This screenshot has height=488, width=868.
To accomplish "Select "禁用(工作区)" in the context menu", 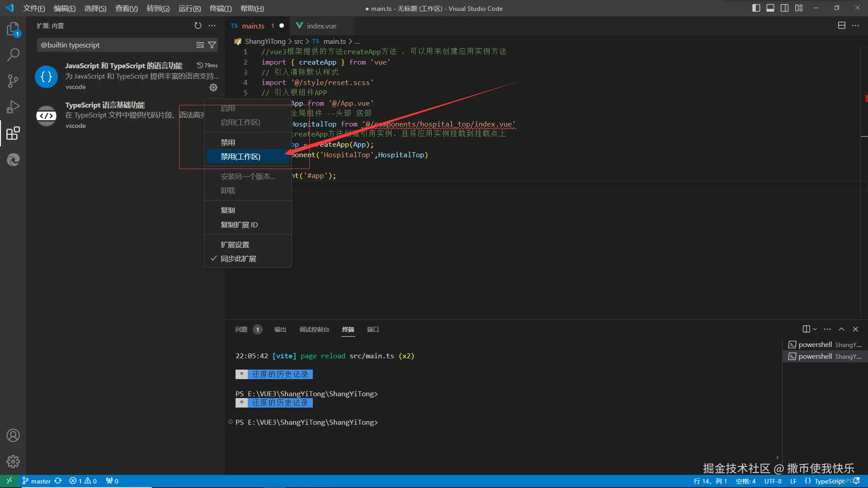I will coord(241,157).
